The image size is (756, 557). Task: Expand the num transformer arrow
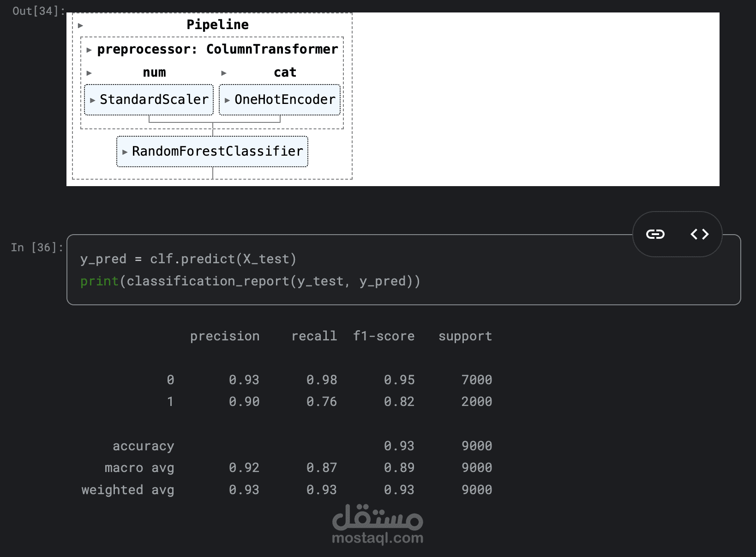(x=89, y=73)
